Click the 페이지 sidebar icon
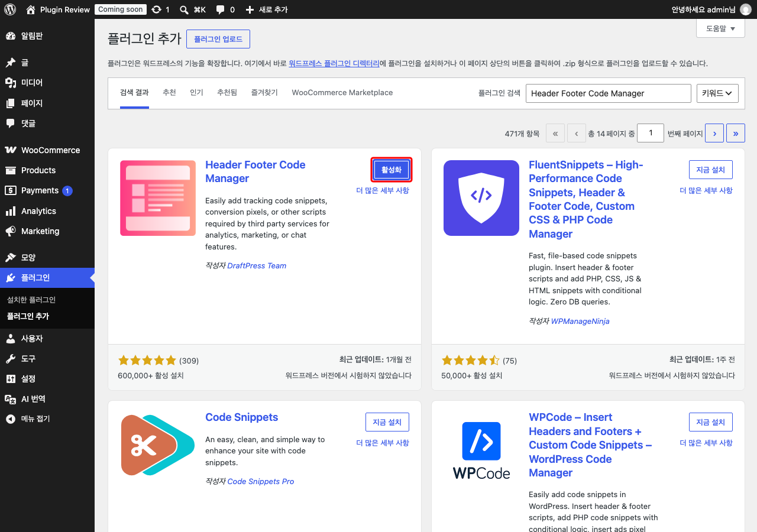Viewport: 757px width, 532px height. pos(10,103)
